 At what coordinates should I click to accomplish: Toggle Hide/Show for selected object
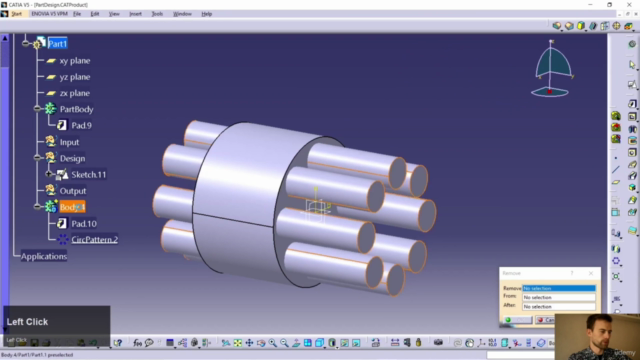[344, 343]
